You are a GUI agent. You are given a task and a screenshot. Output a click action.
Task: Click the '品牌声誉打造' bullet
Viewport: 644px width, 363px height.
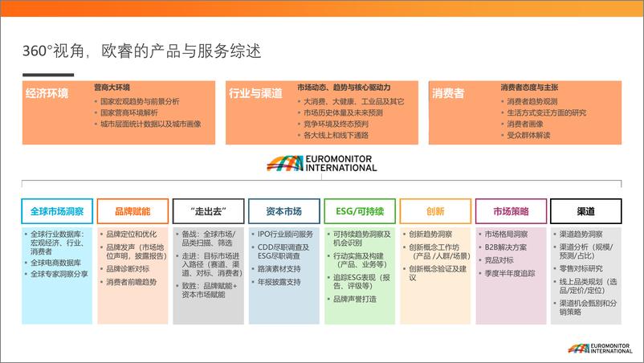(x=355, y=300)
